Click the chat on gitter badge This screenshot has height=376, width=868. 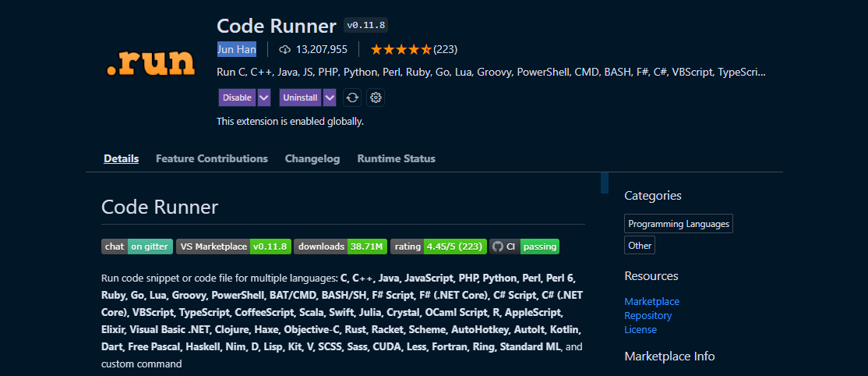coord(136,247)
